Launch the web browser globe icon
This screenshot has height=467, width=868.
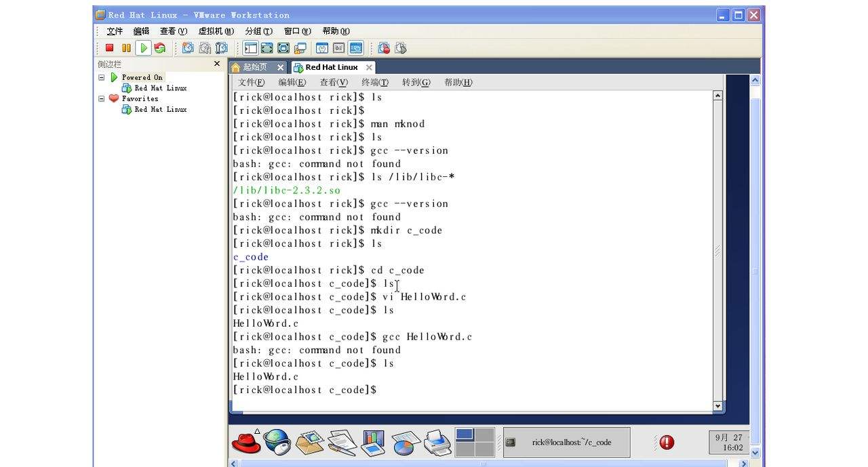277,443
